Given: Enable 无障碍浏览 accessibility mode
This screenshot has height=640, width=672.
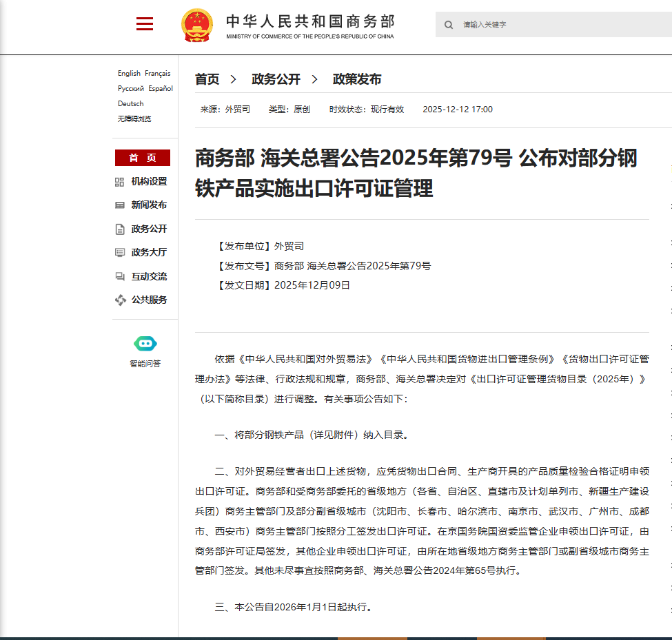Looking at the screenshot, I should (134, 118).
